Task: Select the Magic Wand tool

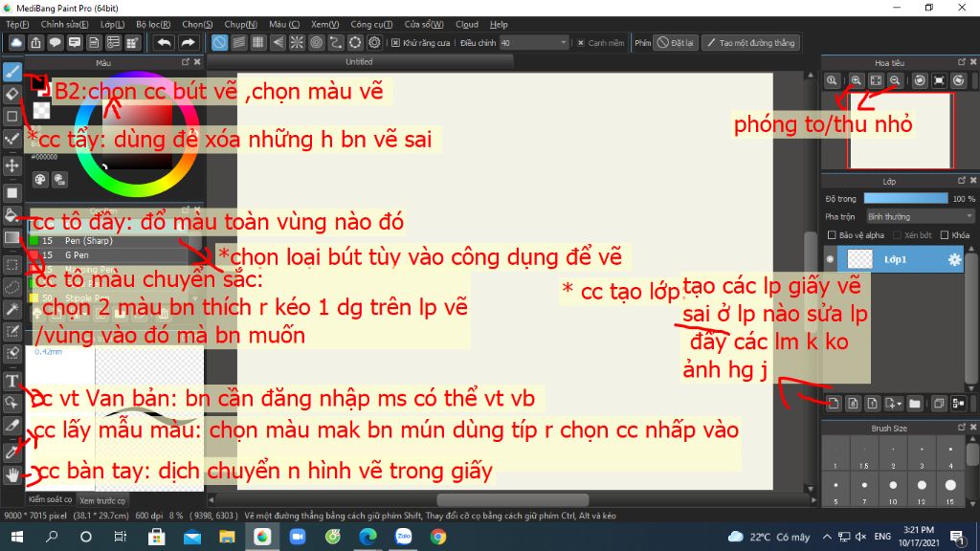Action: coord(11,309)
